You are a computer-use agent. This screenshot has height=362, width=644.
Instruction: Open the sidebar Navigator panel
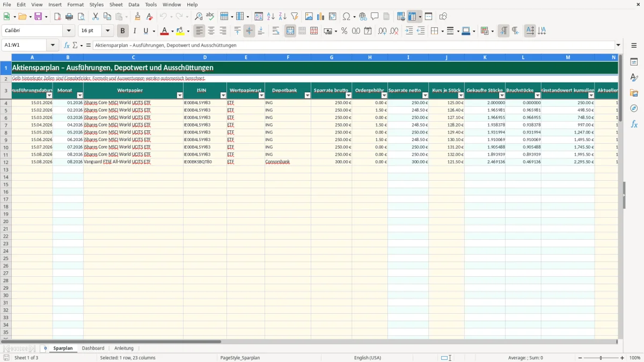coord(634,108)
